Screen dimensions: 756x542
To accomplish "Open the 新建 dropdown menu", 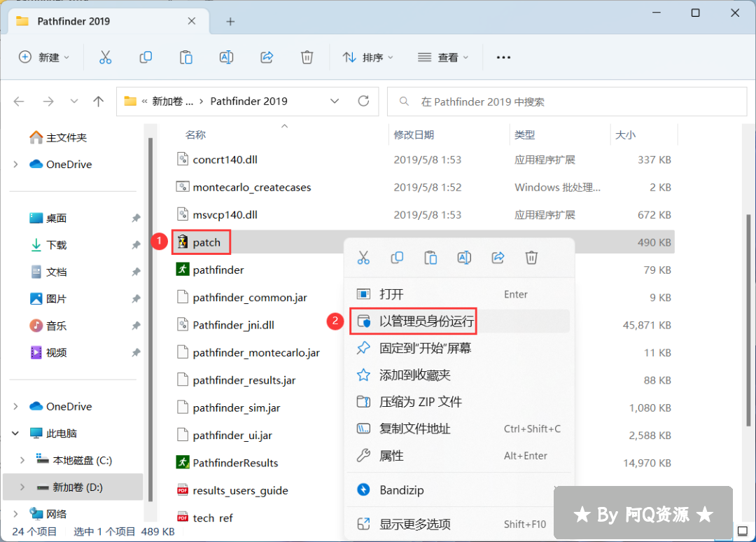I will [x=44, y=57].
